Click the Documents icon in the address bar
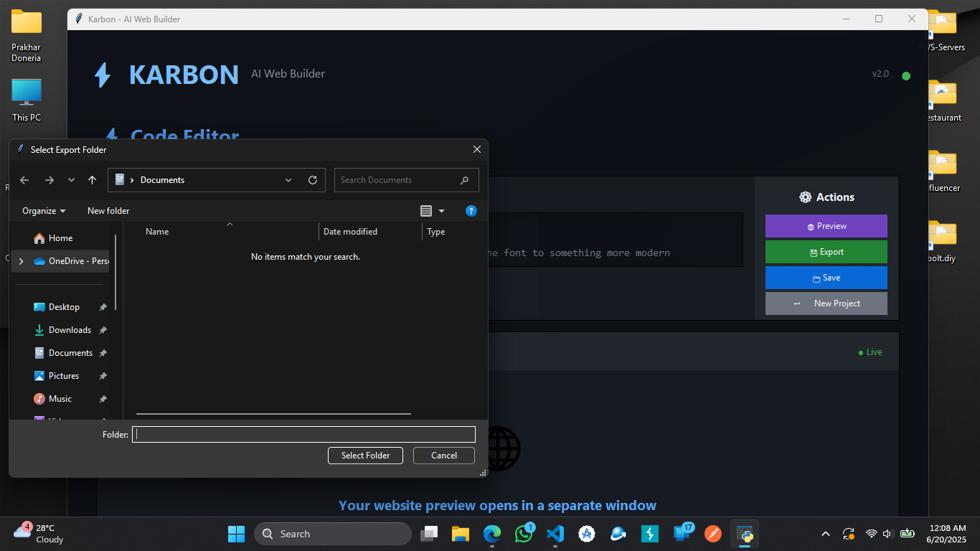The width and height of the screenshot is (980, 551). click(x=120, y=180)
